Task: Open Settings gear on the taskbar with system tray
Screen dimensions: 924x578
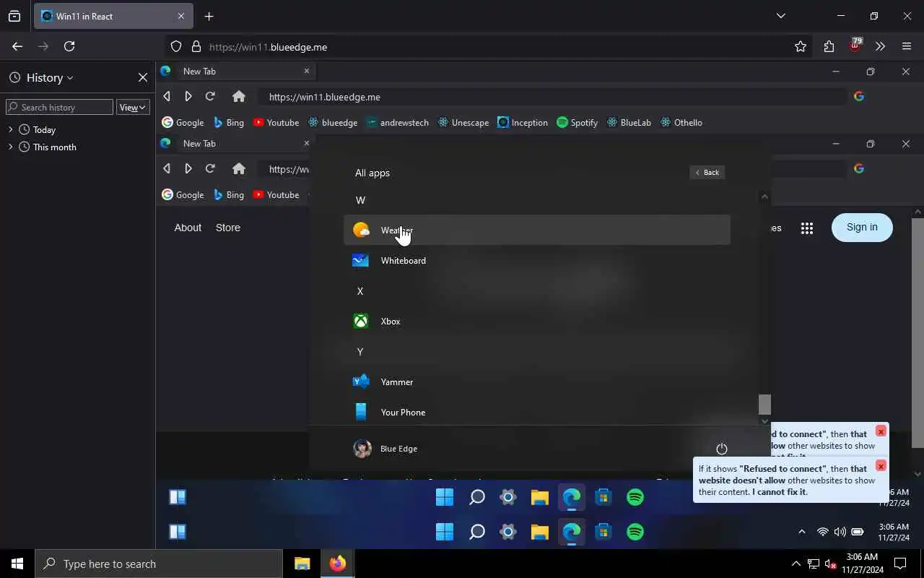Action: coord(508,532)
